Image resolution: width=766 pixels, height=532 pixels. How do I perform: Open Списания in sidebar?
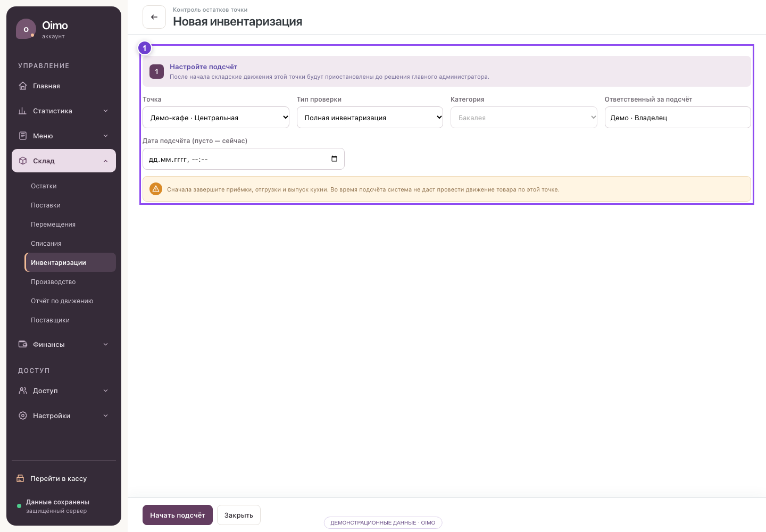[x=70, y=244]
